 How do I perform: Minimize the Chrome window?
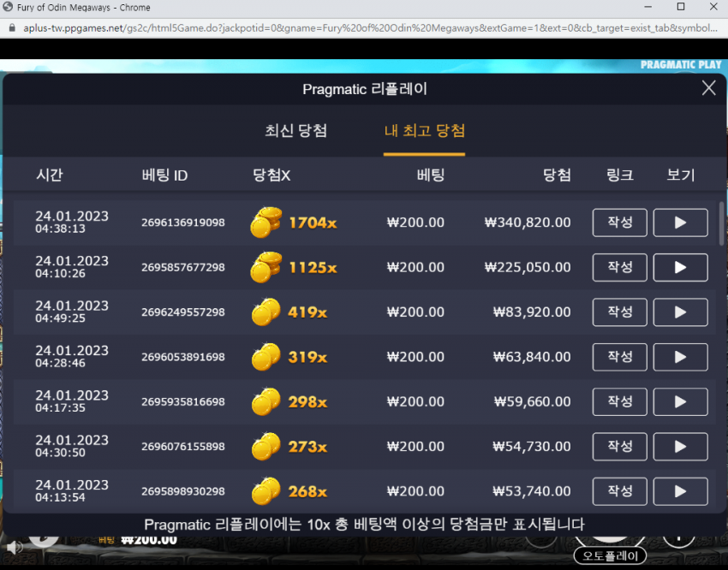point(648,7)
